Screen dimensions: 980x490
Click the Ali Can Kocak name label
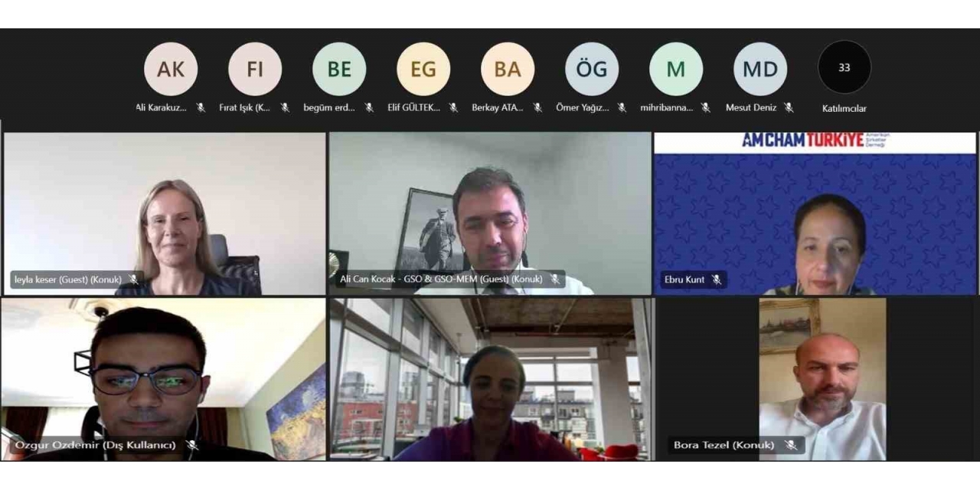441,279
